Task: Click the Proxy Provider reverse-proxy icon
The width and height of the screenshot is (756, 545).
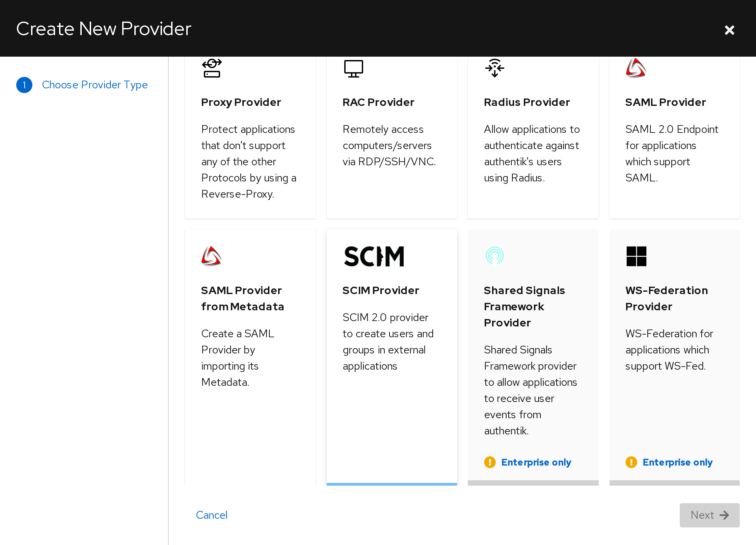Action: tap(212, 68)
